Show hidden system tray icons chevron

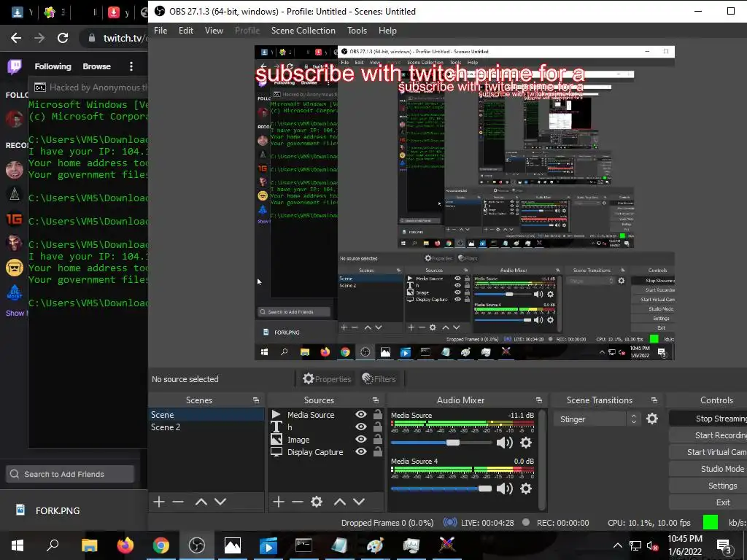[617, 545]
